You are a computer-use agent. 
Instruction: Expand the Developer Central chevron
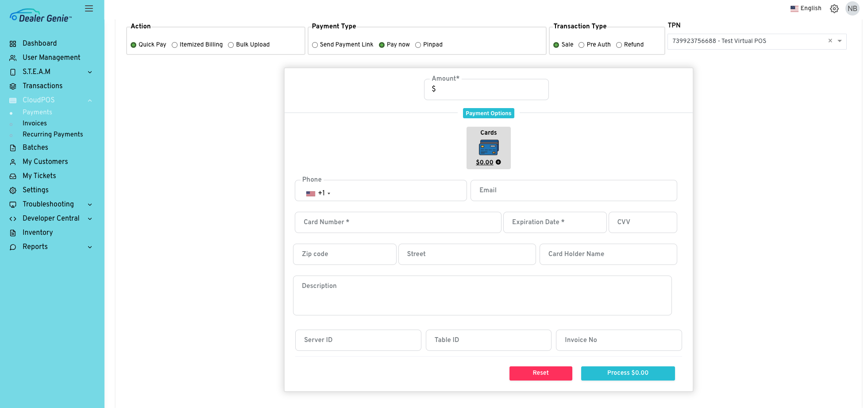[x=90, y=219]
